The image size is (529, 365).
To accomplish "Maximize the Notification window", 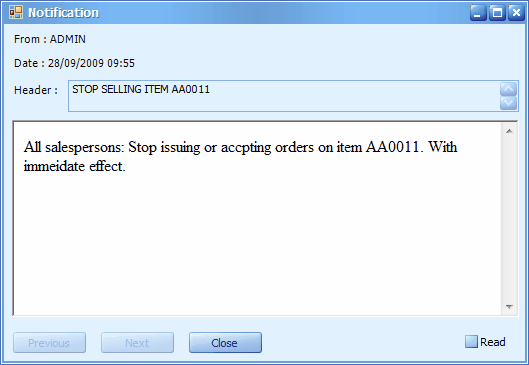I will tap(497, 13).
